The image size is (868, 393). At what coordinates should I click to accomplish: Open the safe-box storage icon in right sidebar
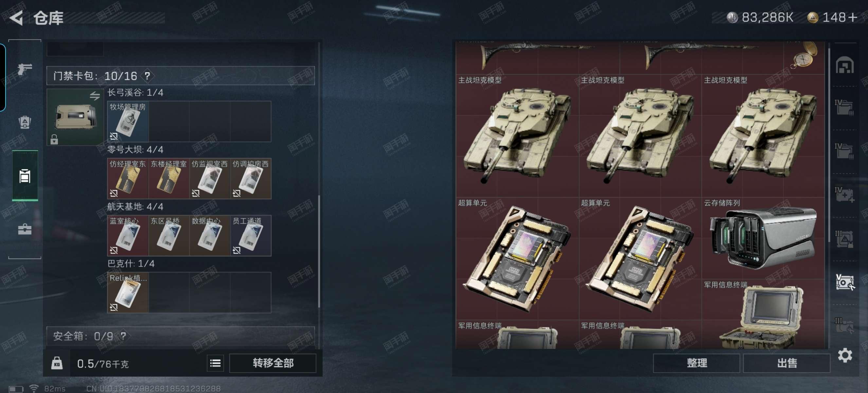(x=845, y=282)
